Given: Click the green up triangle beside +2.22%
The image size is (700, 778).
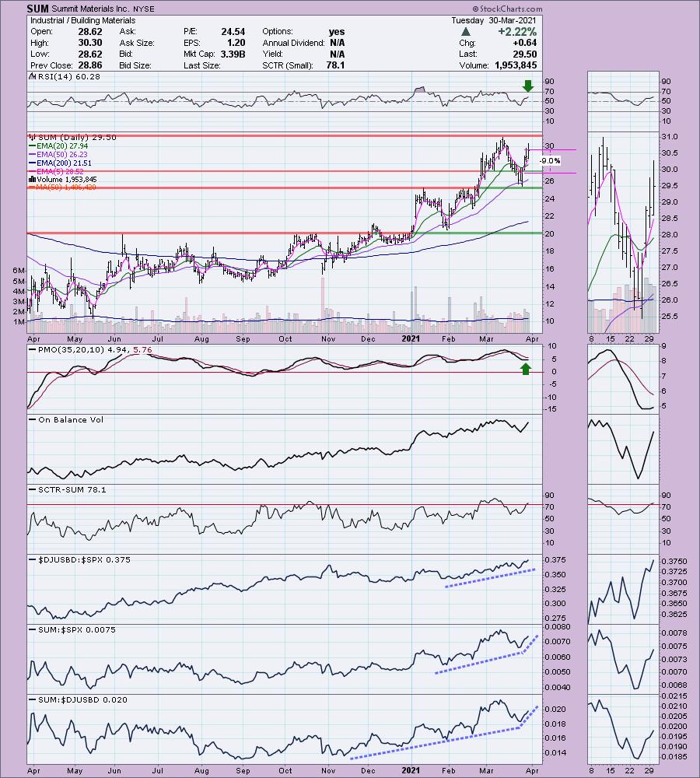Looking at the screenshot, I should (x=465, y=32).
